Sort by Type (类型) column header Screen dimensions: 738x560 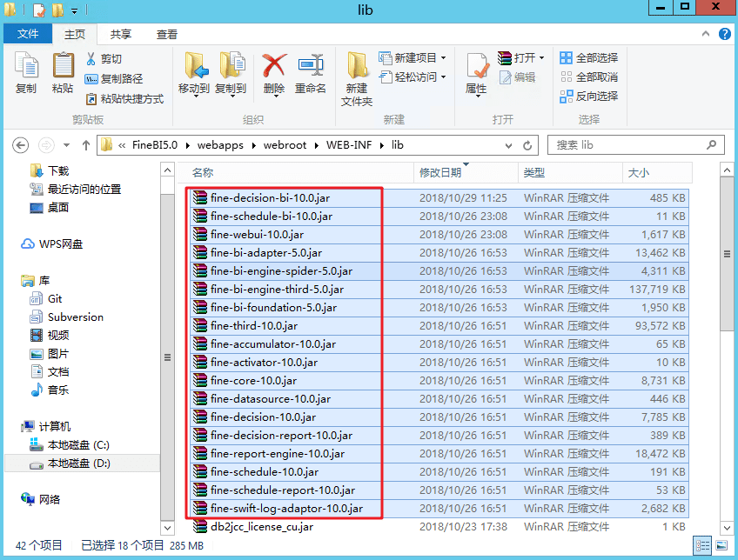(x=570, y=172)
